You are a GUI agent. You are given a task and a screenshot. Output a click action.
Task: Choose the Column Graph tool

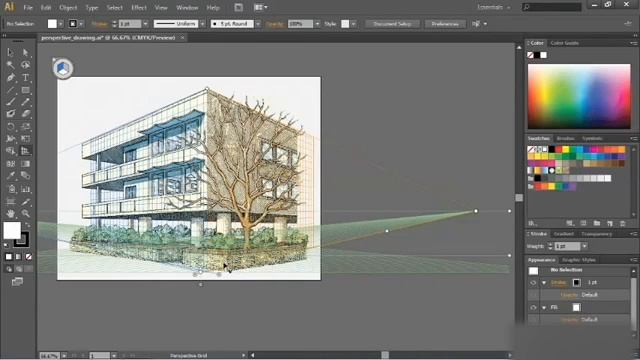tap(25, 189)
